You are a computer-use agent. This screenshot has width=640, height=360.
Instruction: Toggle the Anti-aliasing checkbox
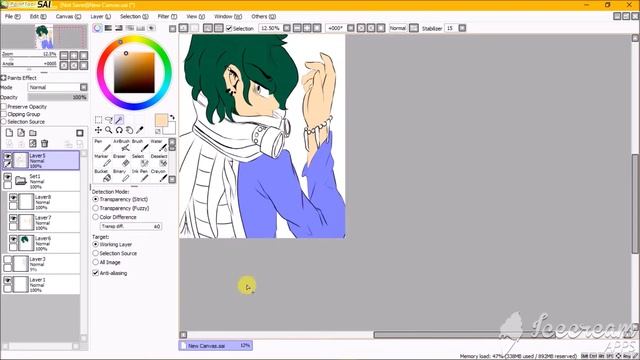click(96, 273)
